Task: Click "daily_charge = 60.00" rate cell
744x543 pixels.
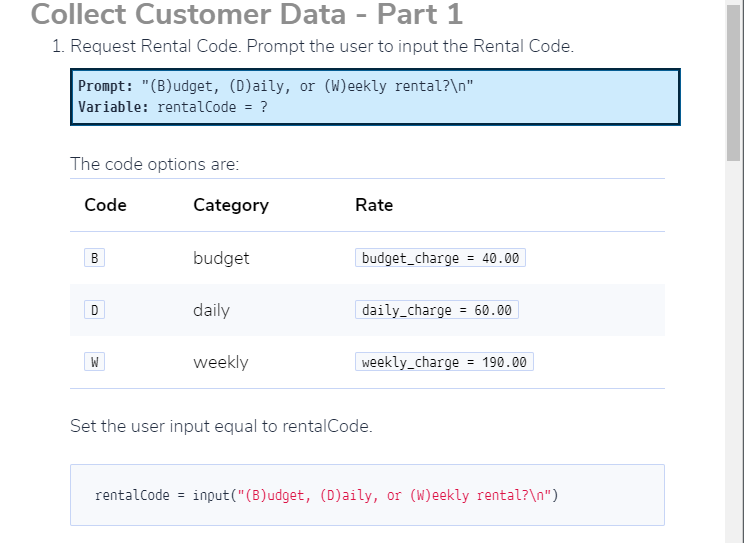Action: (x=437, y=310)
